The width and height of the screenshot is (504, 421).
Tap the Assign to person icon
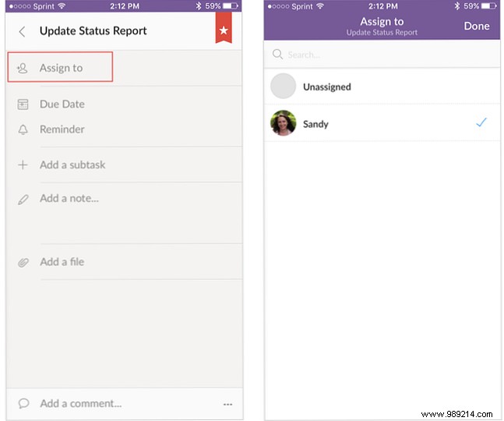[23, 69]
